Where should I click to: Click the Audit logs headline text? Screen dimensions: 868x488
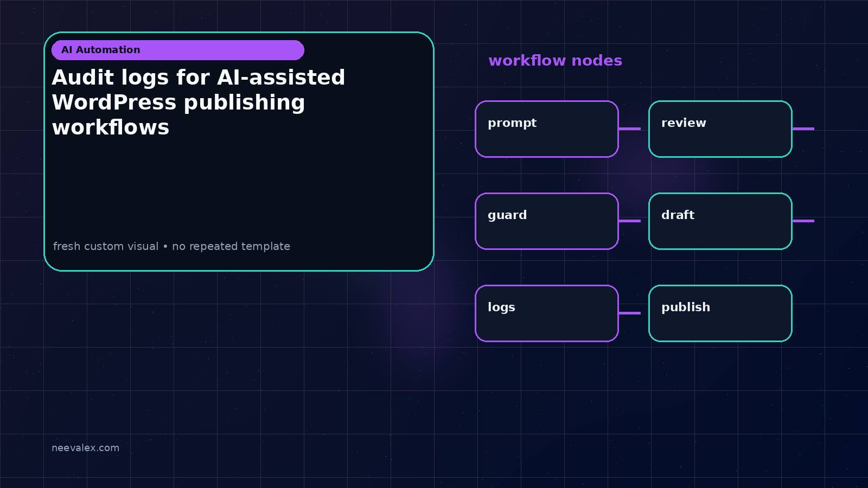point(199,102)
